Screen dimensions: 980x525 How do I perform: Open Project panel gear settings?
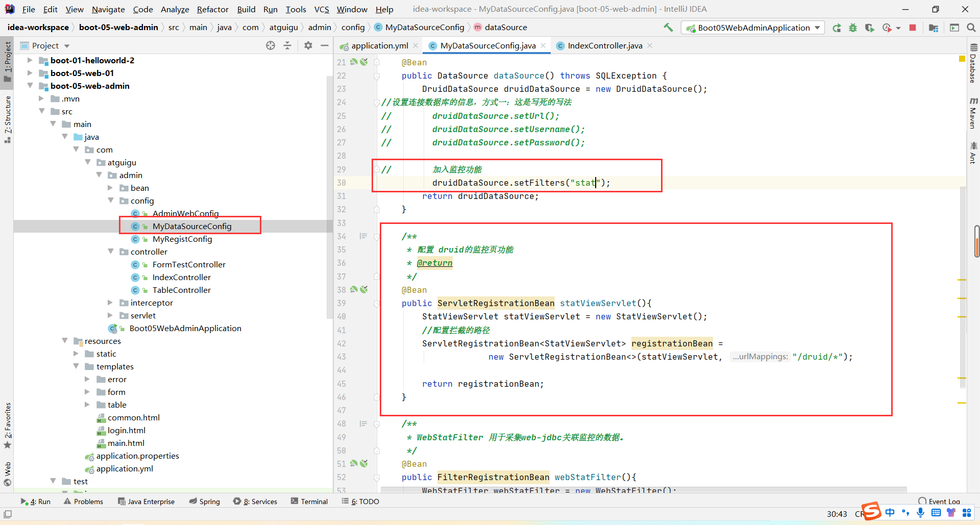pos(308,45)
